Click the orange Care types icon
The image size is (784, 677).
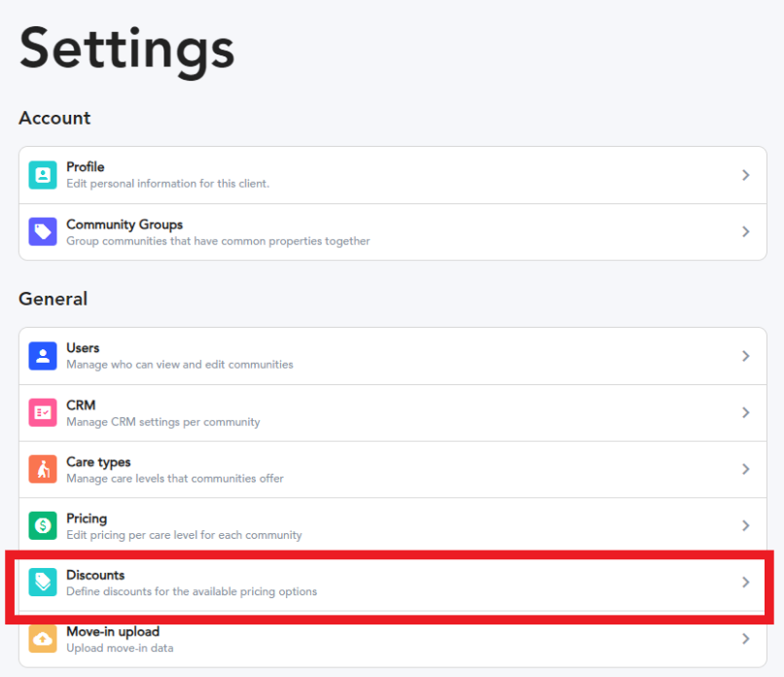coord(43,469)
